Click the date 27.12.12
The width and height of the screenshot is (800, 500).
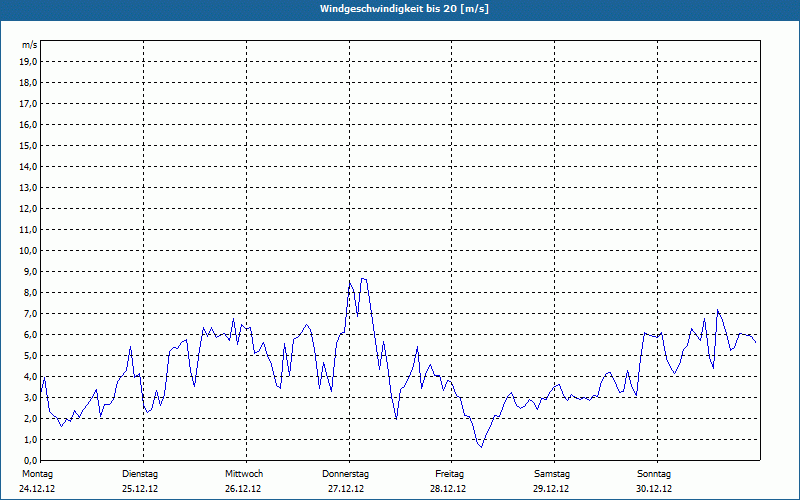(346, 489)
